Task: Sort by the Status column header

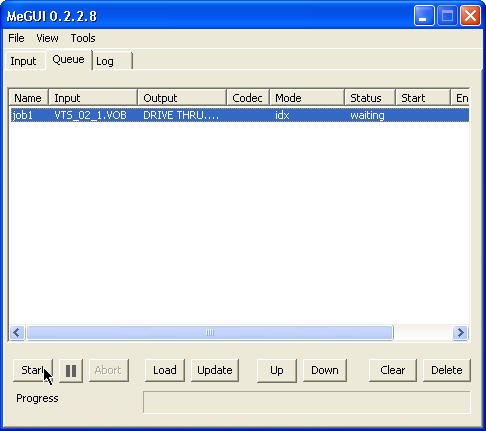Action: tap(370, 98)
